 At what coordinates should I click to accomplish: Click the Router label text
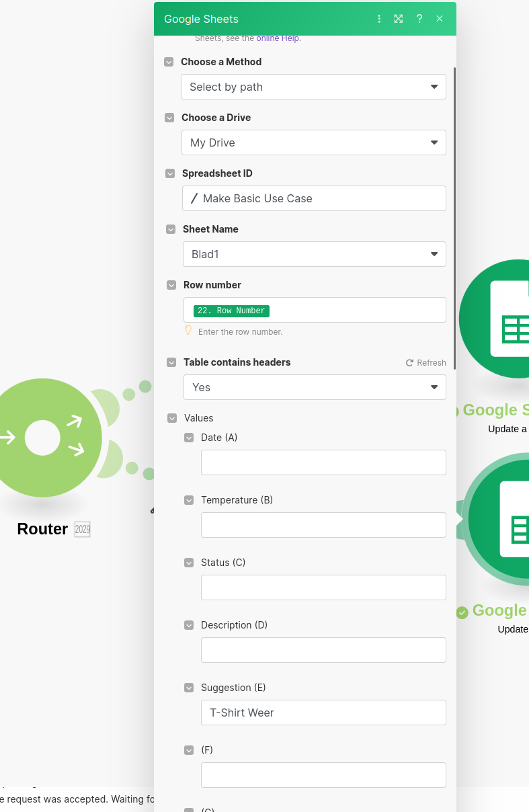click(x=42, y=529)
